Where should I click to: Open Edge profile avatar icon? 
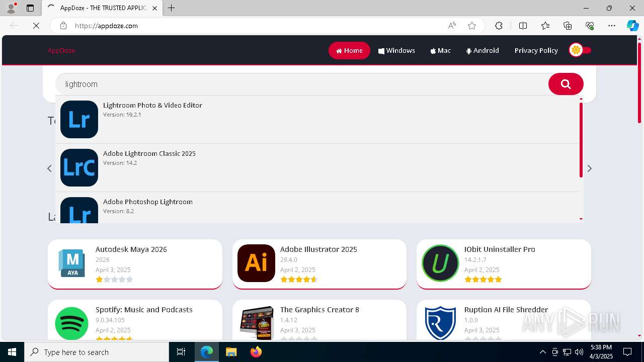click(x=11, y=8)
